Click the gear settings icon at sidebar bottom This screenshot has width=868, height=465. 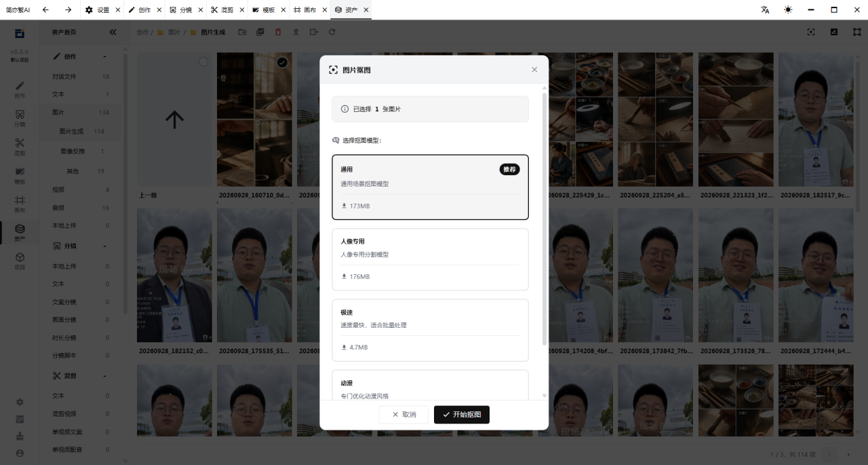pos(20,402)
